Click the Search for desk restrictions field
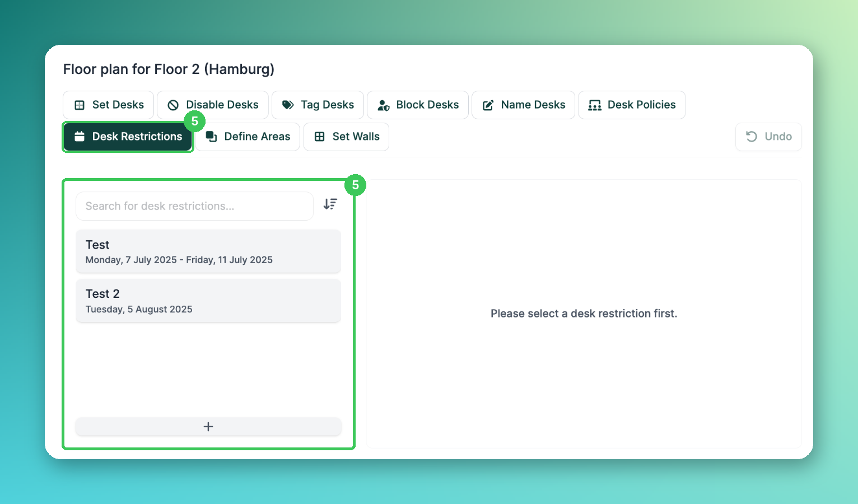This screenshot has height=504, width=858. tap(194, 206)
